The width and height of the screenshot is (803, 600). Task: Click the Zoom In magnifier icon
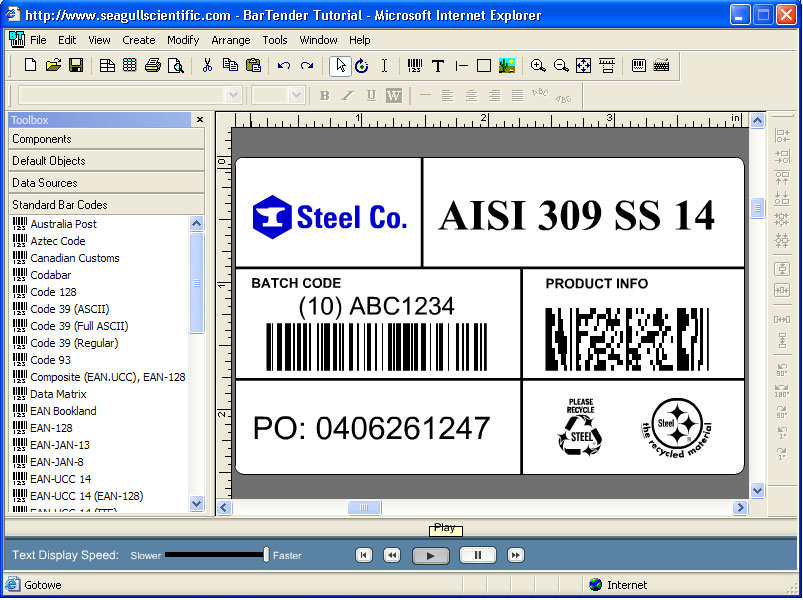pos(538,66)
